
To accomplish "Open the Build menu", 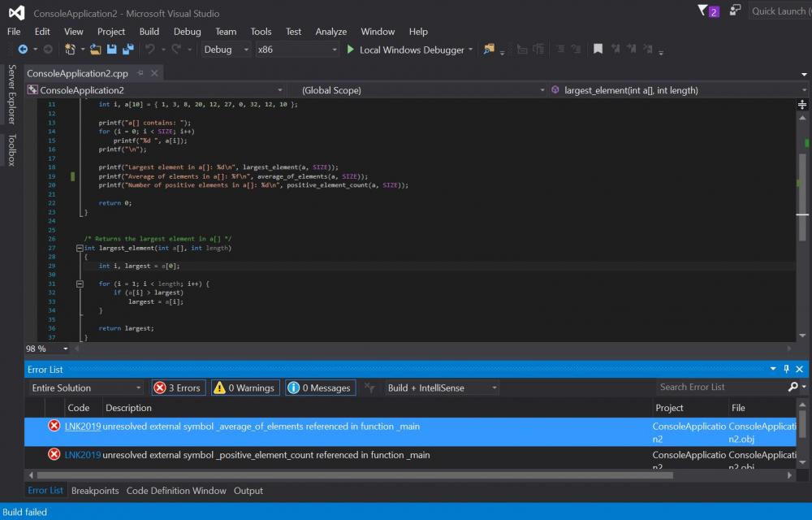I will point(149,32).
